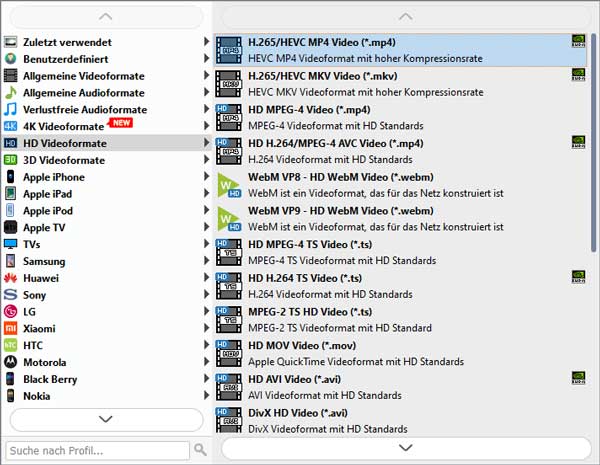Open the Motorola category
This screenshot has width=600, height=465.
pos(107,362)
